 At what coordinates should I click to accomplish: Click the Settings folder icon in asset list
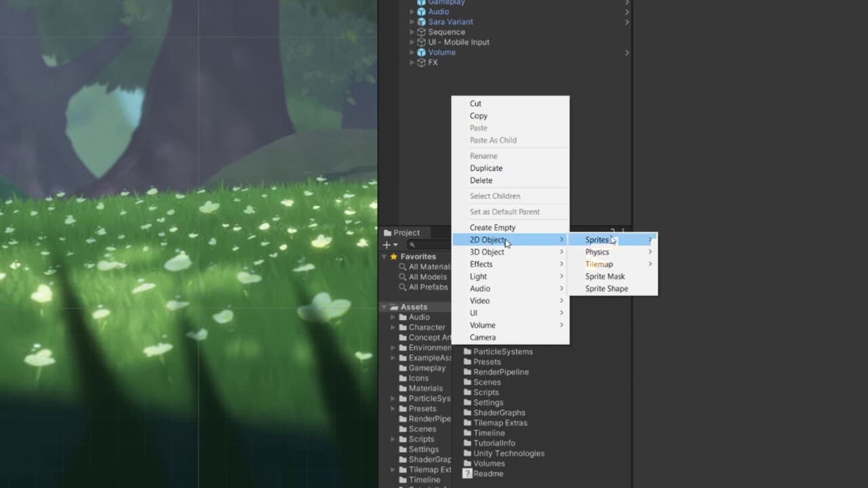click(x=467, y=403)
